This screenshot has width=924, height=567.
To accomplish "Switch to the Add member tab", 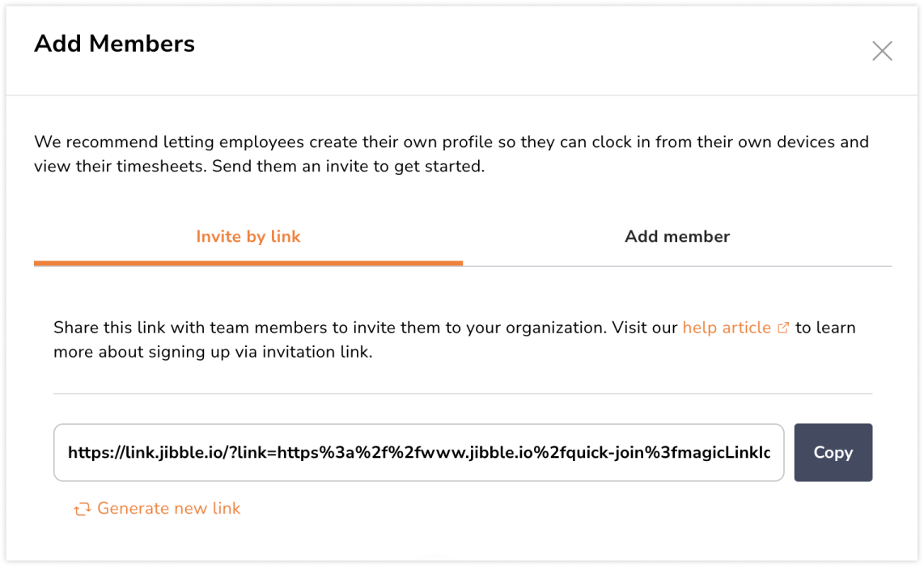I will point(677,237).
